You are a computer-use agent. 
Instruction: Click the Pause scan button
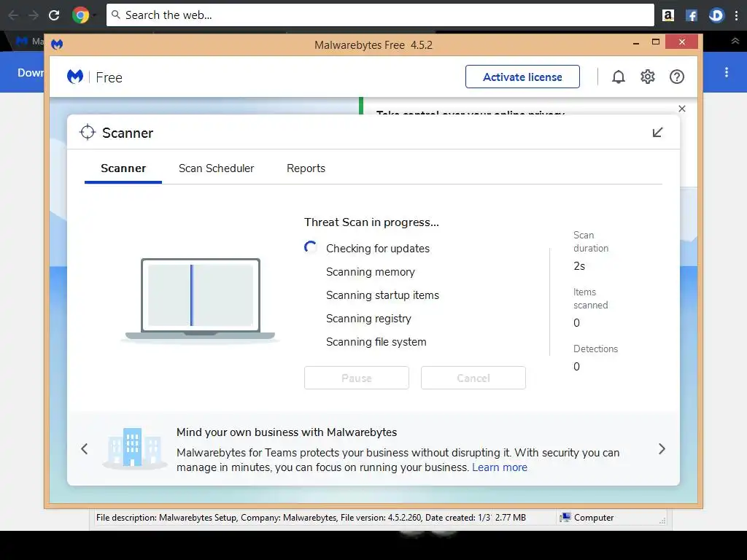click(x=356, y=378)
